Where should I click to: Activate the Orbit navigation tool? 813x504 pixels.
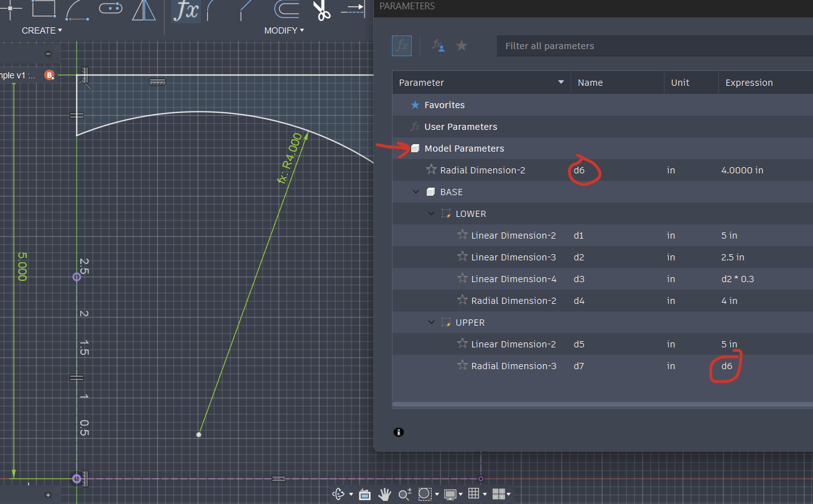coord(339,494)
